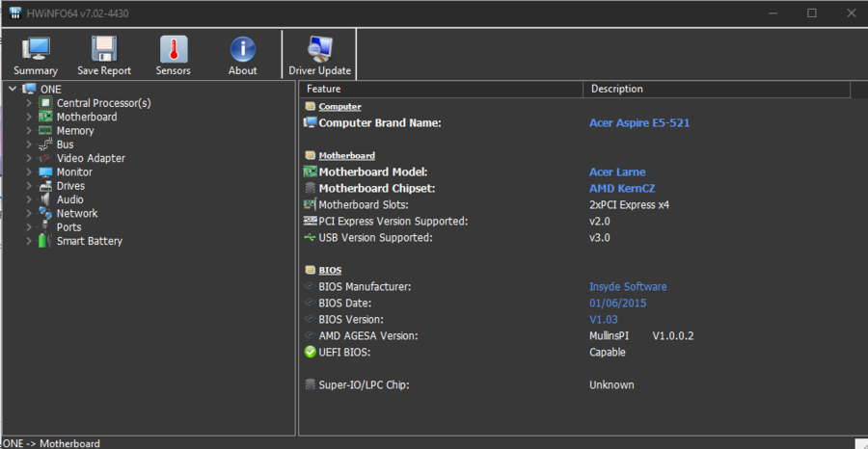
Task: Click the Super-IO/LPC Chip icon
Action: pyautogui.click(x=310, y=384)
